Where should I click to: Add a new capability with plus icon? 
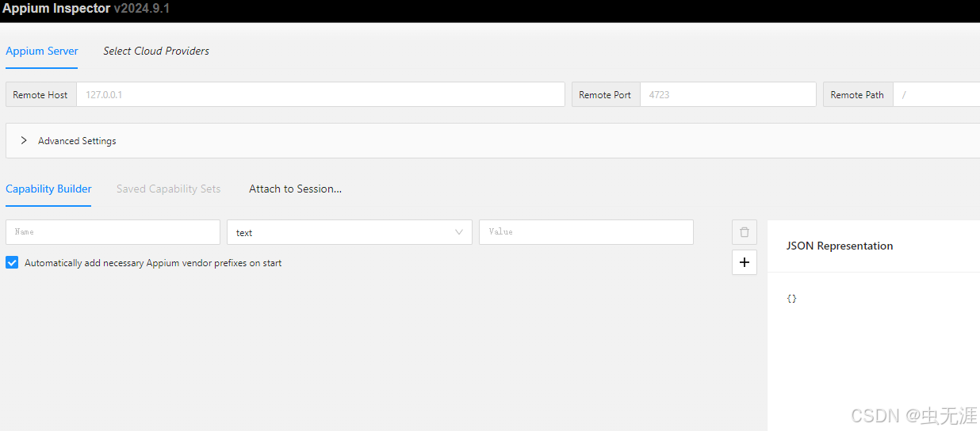[x=744, y=262]
